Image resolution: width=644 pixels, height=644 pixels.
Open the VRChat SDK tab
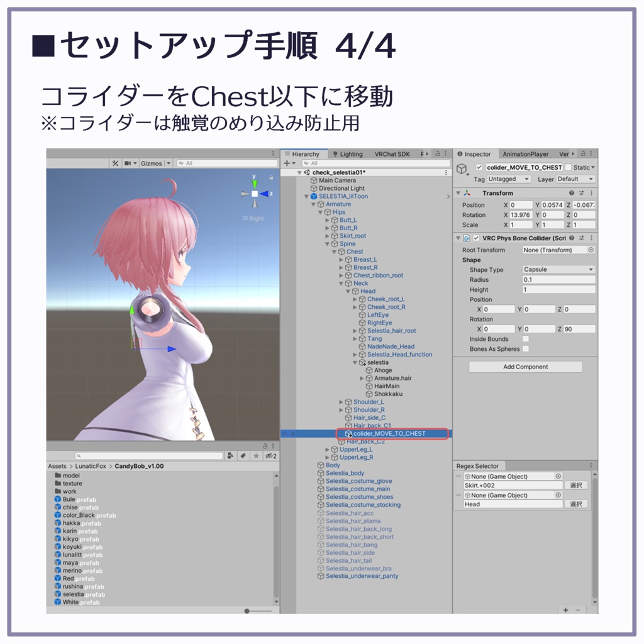[x=392, y=154]
